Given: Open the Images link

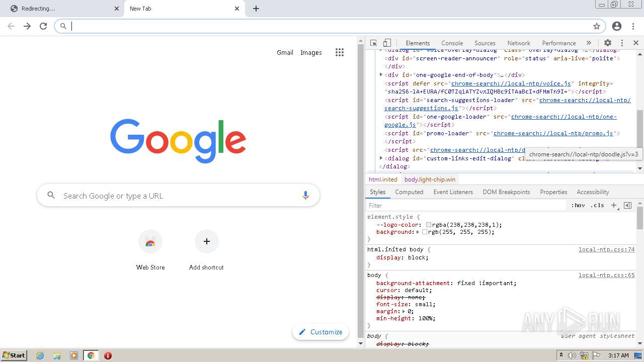Looking at the screenshot, I should (311, 52).
